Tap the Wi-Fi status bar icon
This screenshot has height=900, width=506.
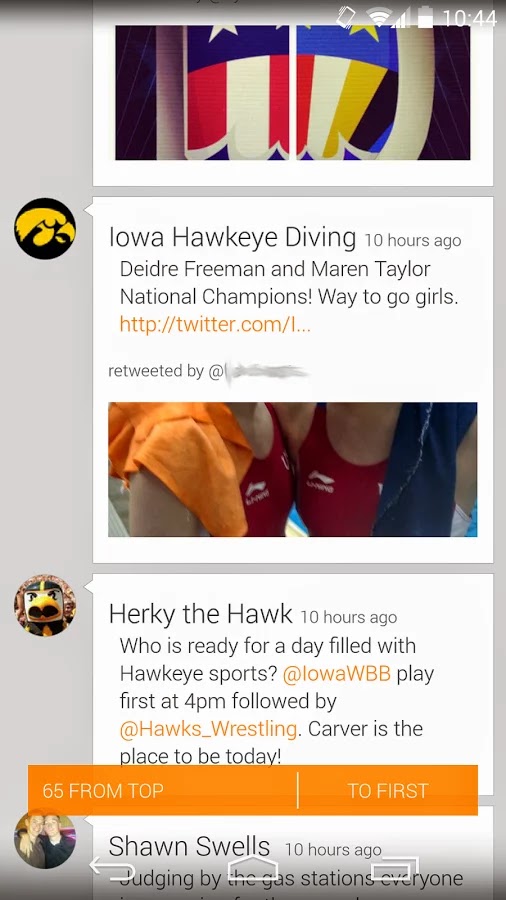click(x=379, y=18)
